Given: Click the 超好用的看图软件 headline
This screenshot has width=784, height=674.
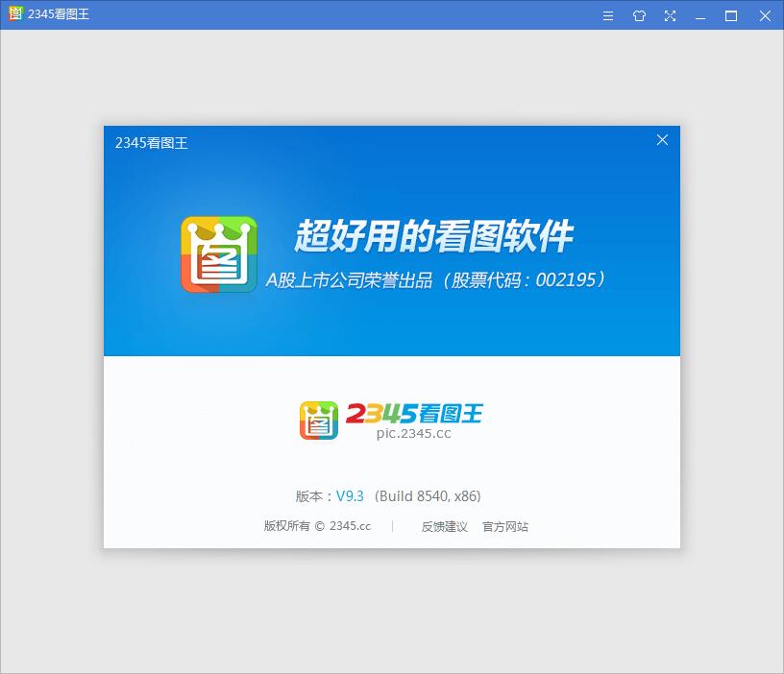Looking at the screenshot, I should point(433,236).
